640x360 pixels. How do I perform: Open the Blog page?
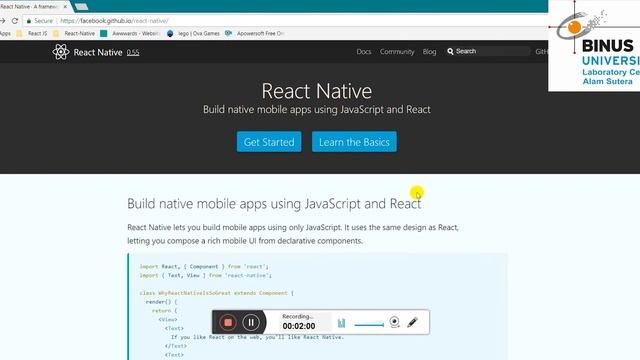click(429, 51)
